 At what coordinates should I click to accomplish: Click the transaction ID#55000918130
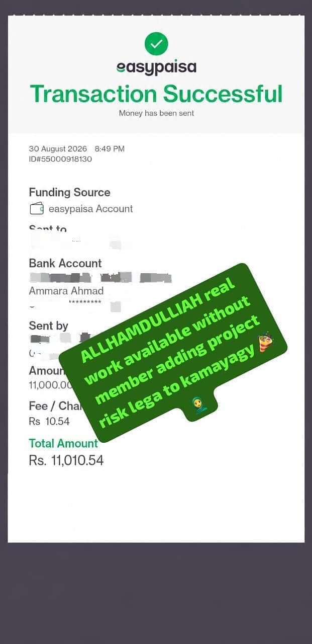point(60,159)
